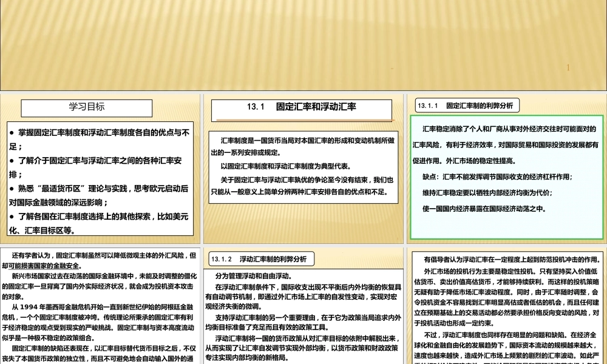The image size is (607, 364).
Task: Click the page number 1 on the first slide
Action: [x=568, y=67]
